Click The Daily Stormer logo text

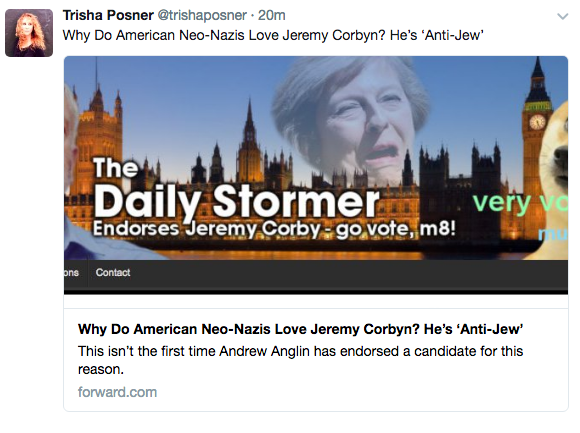point(237,189)
